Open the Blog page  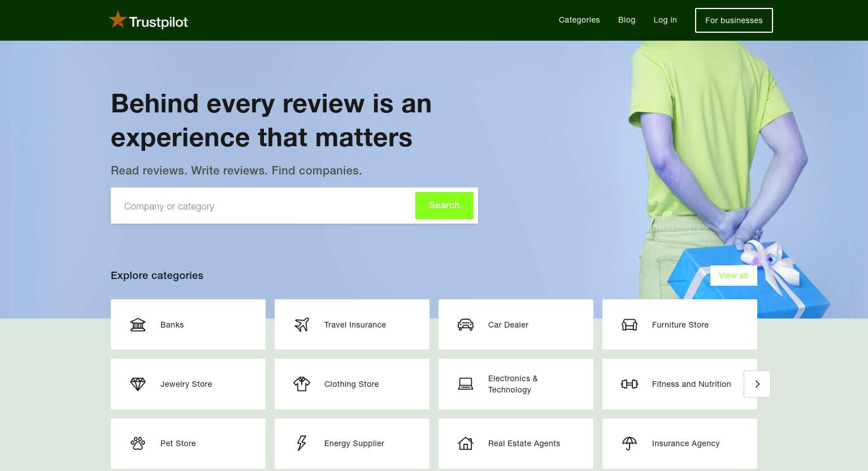[x=627, y=20]
